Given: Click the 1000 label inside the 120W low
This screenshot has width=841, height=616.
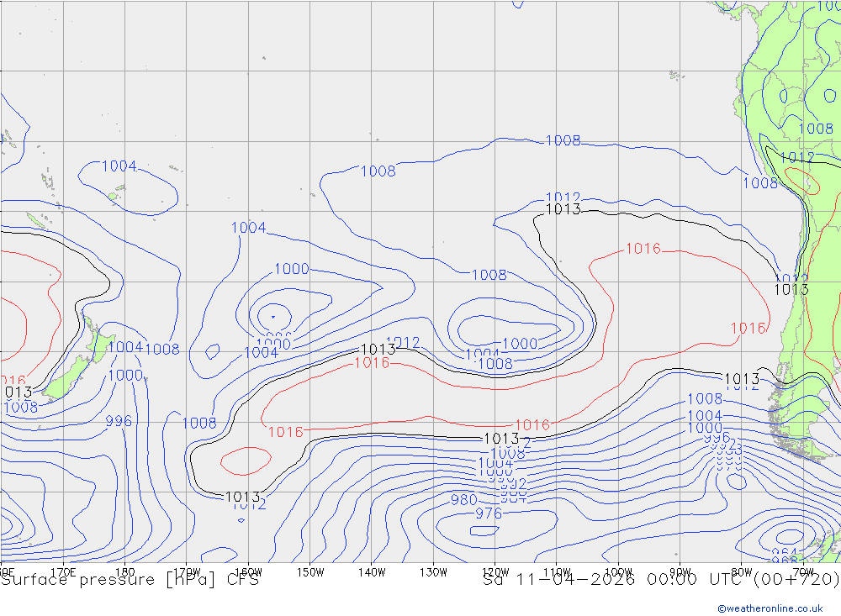Looking at the screenshot, I should (520, 344).
